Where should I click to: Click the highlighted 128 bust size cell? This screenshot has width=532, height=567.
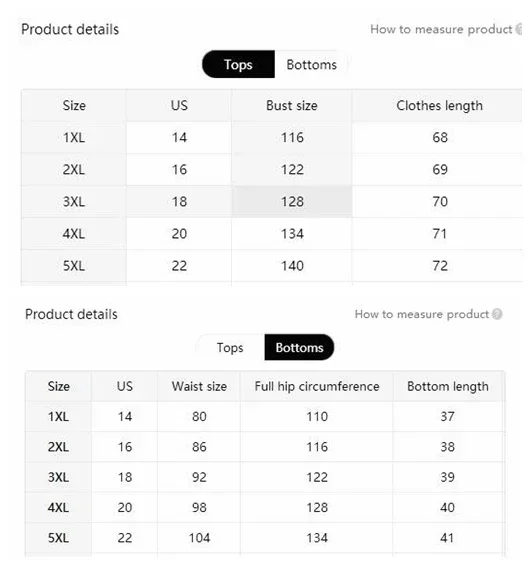[x=292, y=201]
